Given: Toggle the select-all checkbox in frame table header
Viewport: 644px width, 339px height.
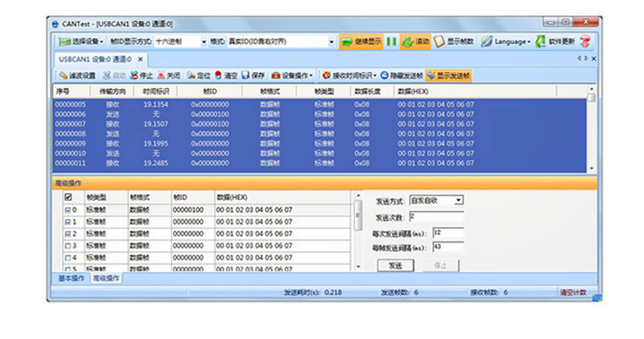Looking at the screenshot, I should point(68,197).
